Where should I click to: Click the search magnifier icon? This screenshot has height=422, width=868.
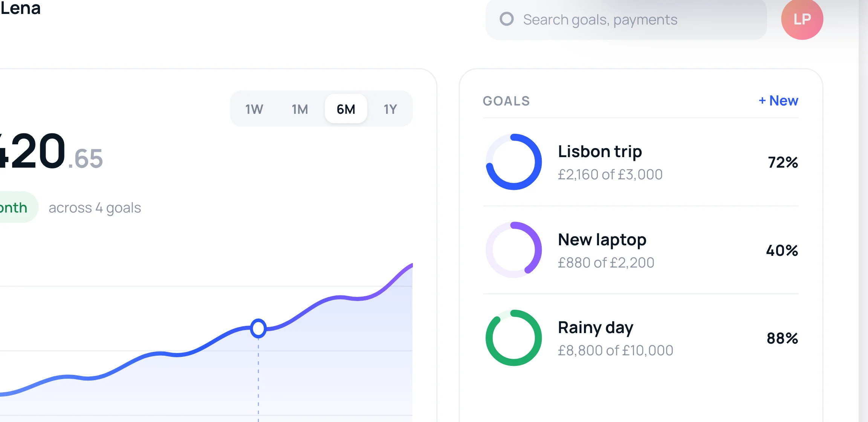click(507, 19)
